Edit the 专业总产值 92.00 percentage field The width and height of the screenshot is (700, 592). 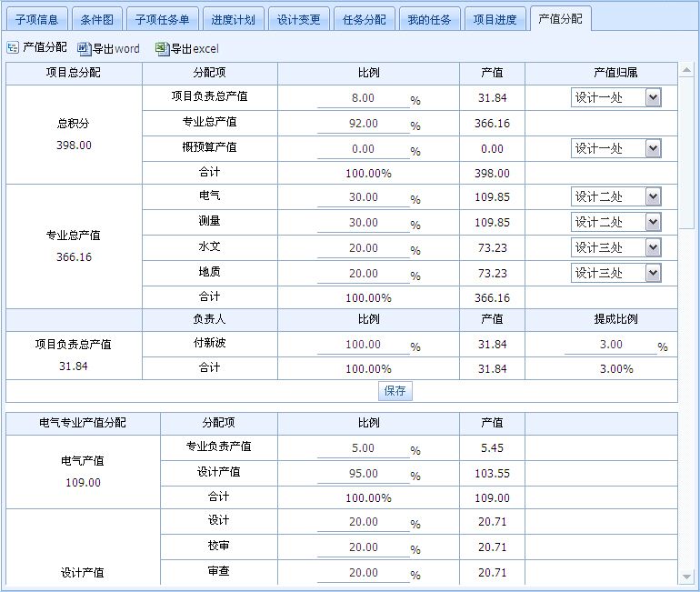click(363, 124)
